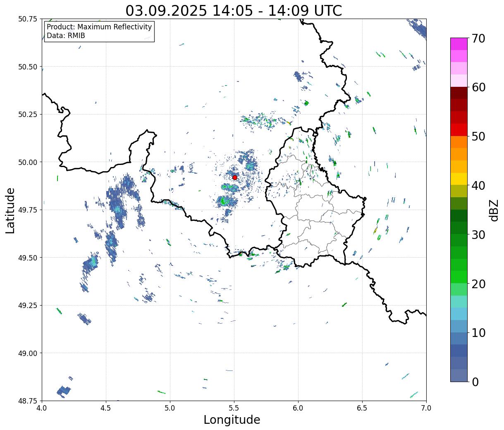
Task: Click the colorbar tick label '10'
Action: 478,332
